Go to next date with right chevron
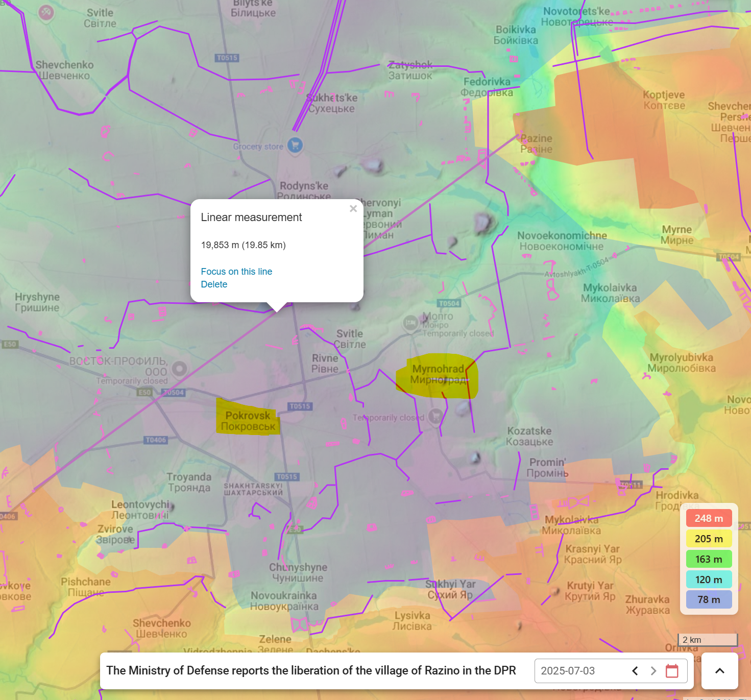751x700 pixels. click(x=653, y=671)
